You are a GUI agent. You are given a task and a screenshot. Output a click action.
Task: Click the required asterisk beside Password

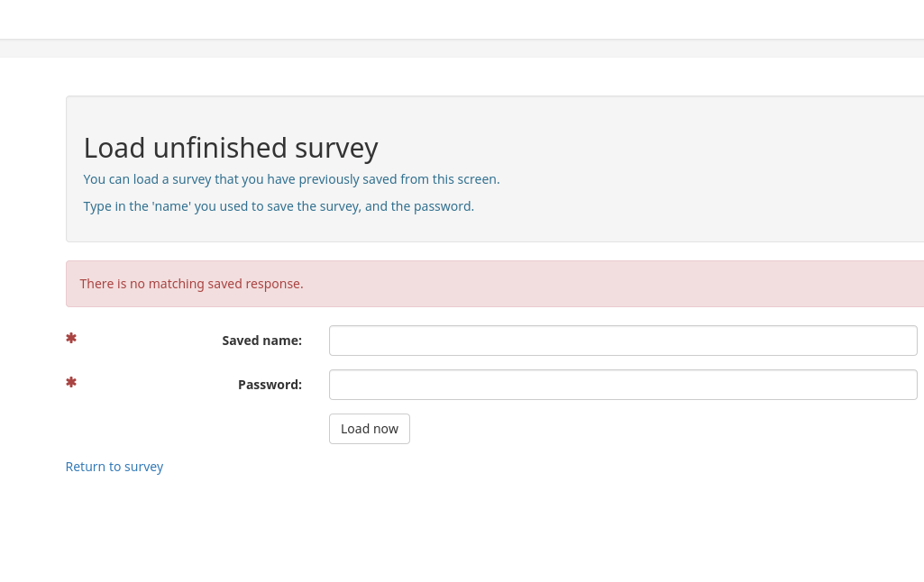(71, 383)
